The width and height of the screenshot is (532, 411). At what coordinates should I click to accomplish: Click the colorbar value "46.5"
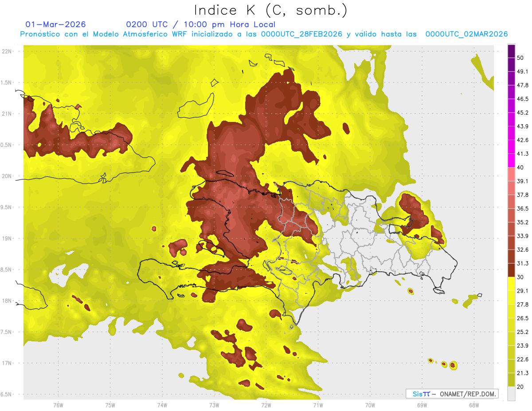point(523,99)
